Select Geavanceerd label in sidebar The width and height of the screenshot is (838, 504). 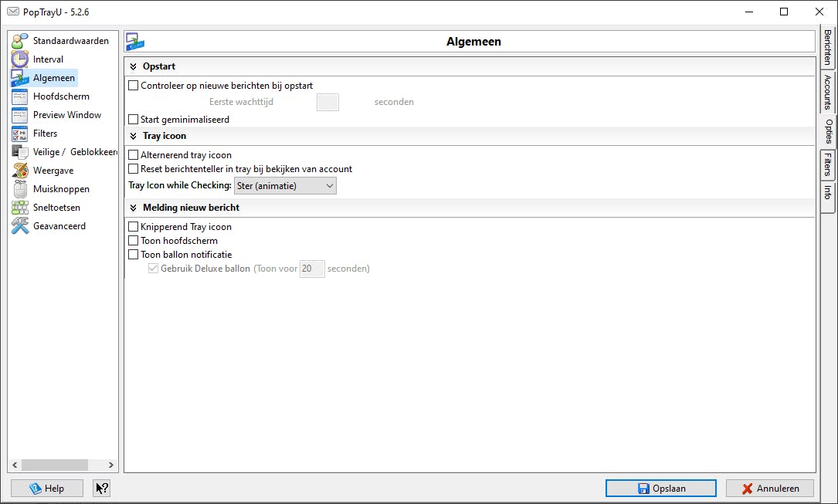(59, 226)
